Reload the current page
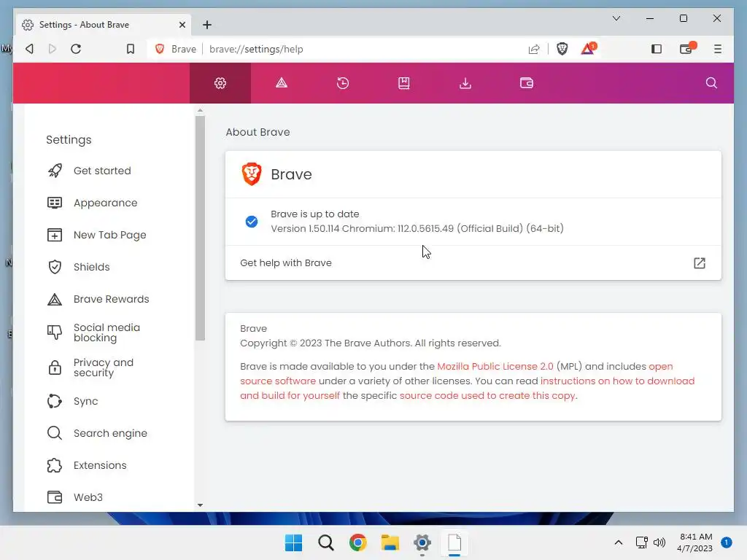 coord(76,49)
